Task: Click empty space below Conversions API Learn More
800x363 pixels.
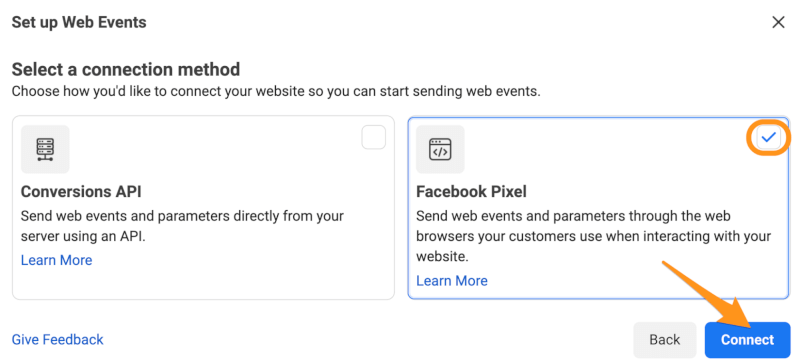Action: tap(203, 282)
